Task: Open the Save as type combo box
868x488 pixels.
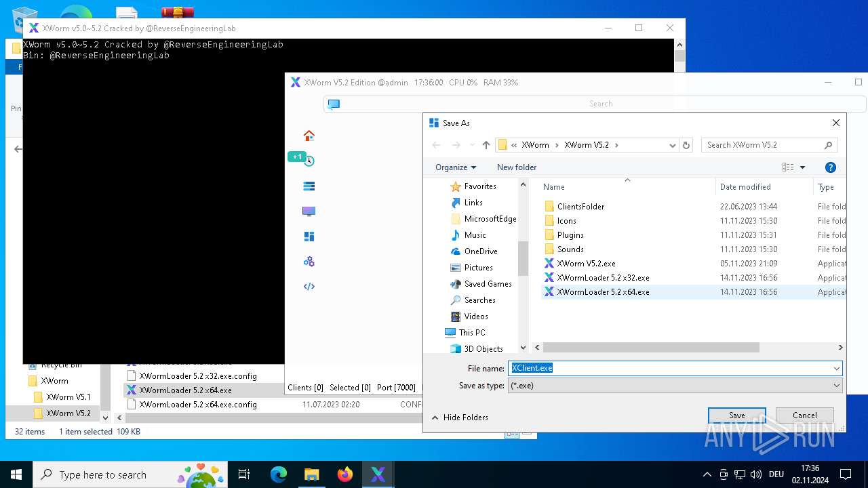Action: pos(675,385)
